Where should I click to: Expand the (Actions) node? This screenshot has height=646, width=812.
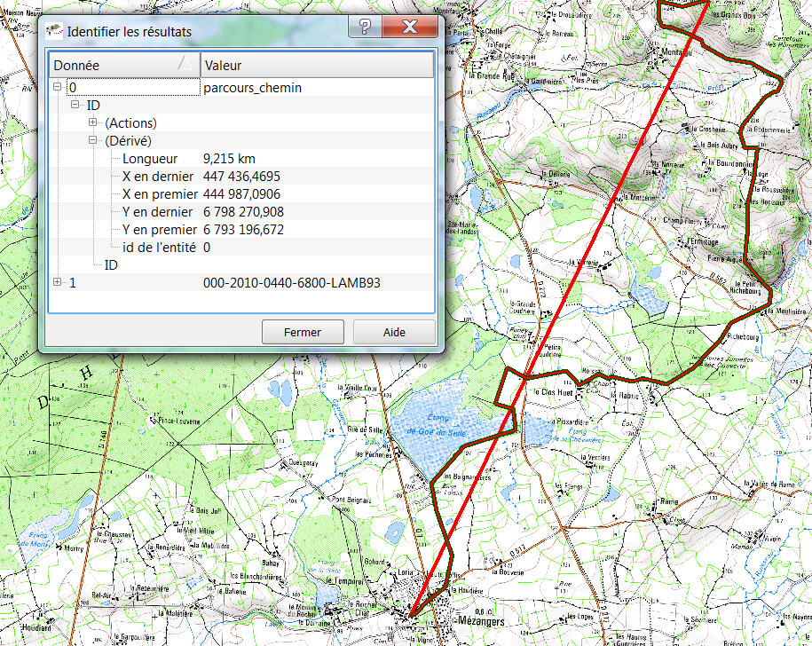click(93, 123)
